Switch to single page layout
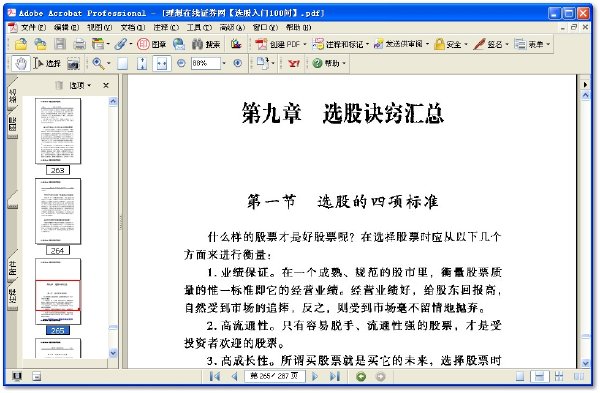This screenshot has width=600, height=393. tap(520, 377)
